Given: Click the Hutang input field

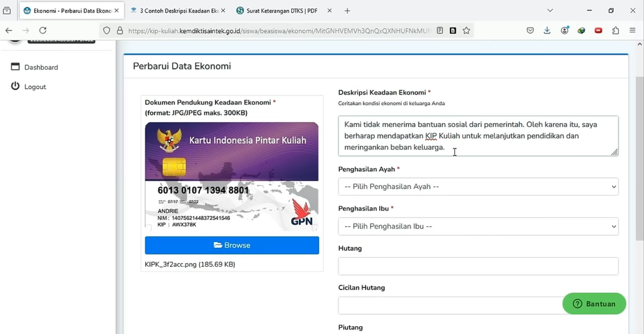Looking at the screenshot, I should [x=478, y=266].
